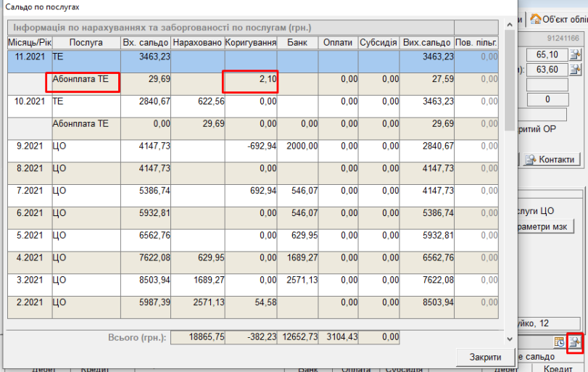Select the 9.2021 month row
Screen dimensions: 588x372
pos(29,146)
